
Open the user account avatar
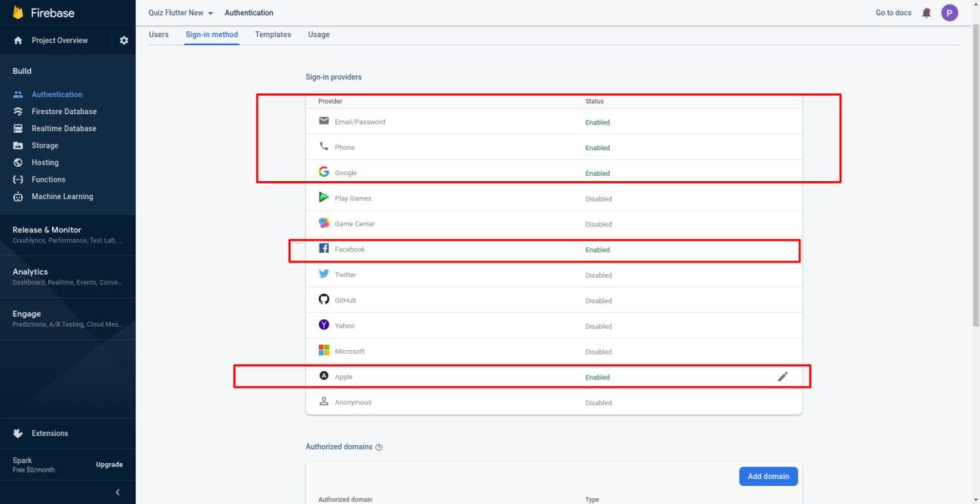pyautogui.click(x=949, y=13)
